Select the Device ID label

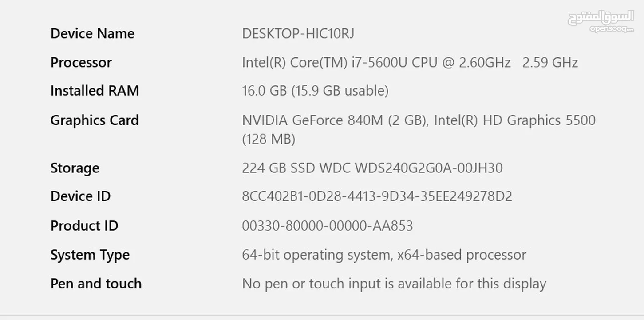(80, 196)
